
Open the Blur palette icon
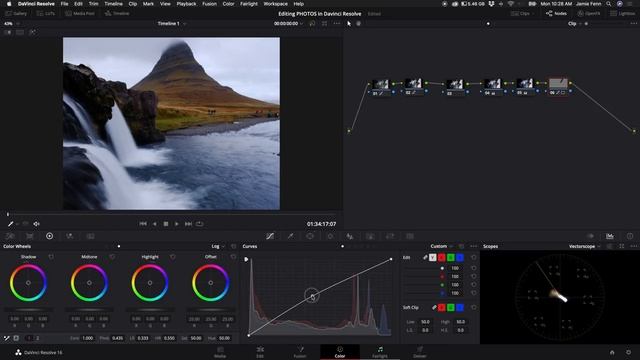(x=350, y=236)
